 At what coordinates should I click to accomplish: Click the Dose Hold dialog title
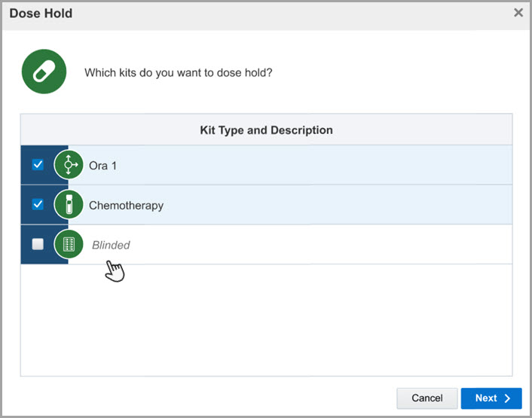[x=41, y=13]
